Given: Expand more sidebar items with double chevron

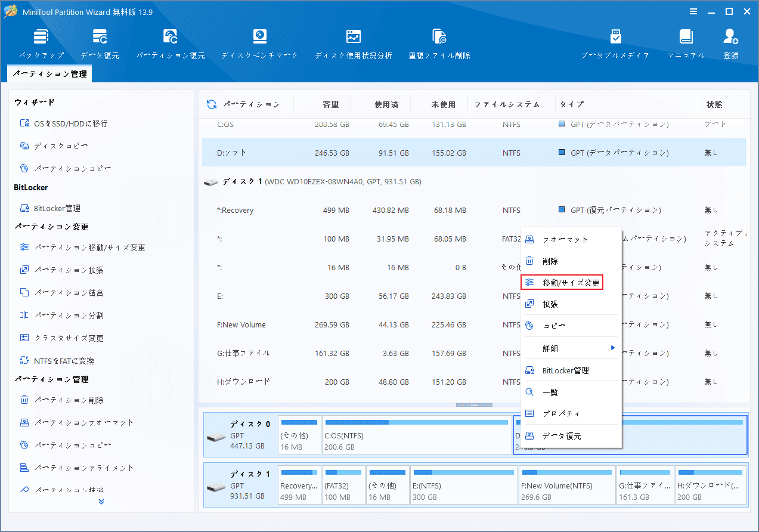Looking at the screenshot, I should (101, 502).
